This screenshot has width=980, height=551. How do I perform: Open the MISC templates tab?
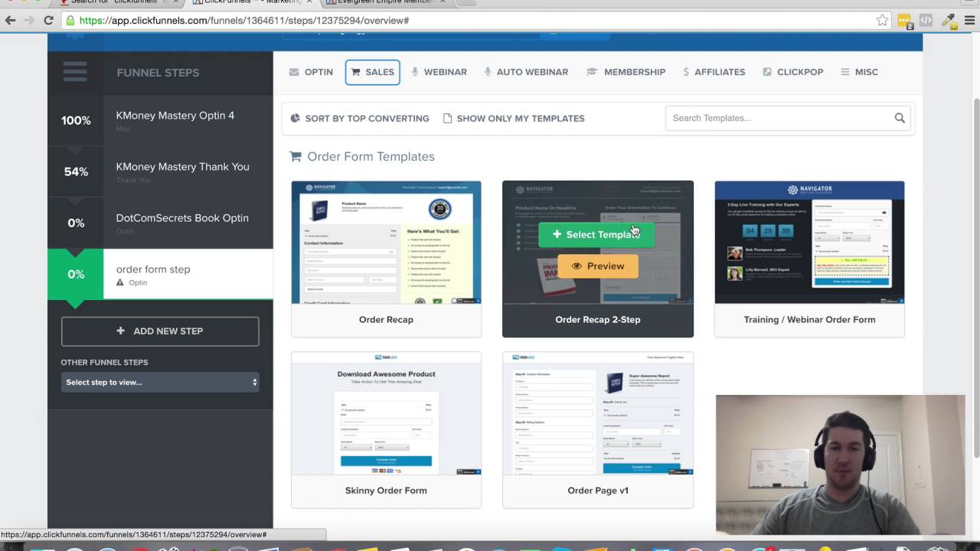pos(859,72)
